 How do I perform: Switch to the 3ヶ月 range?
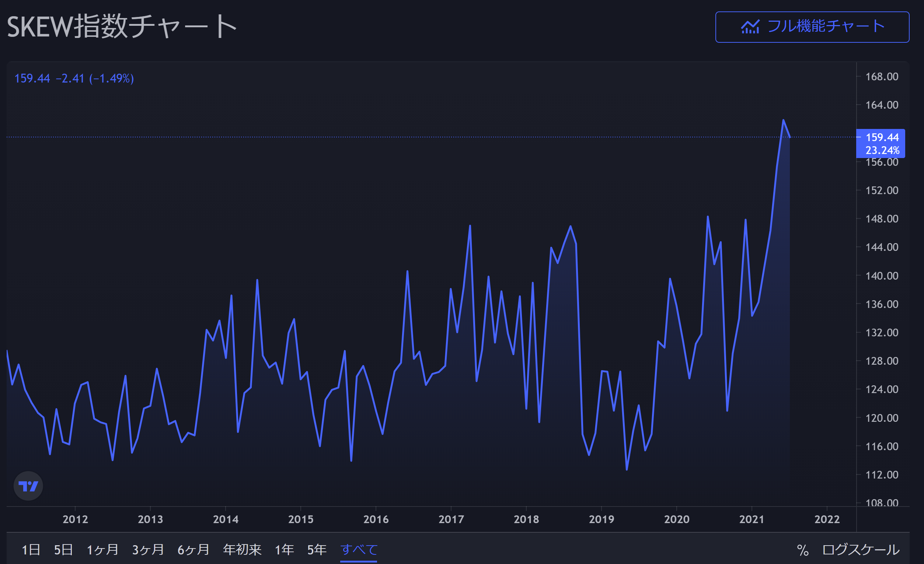148,550
